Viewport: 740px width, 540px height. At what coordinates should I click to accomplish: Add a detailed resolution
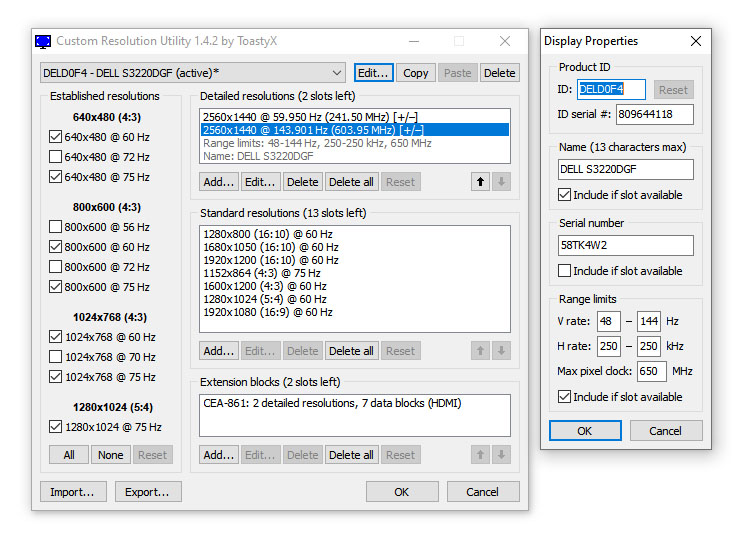(x=219, y=182)
